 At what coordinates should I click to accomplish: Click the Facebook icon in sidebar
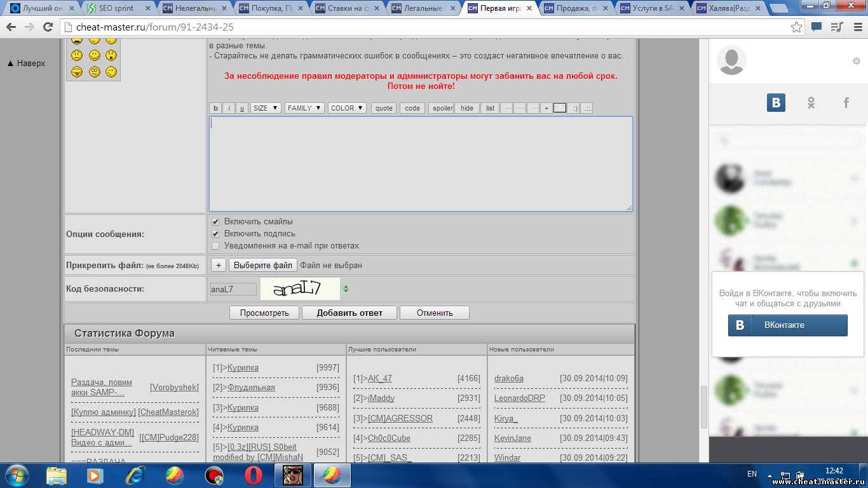tap(846, 103)
